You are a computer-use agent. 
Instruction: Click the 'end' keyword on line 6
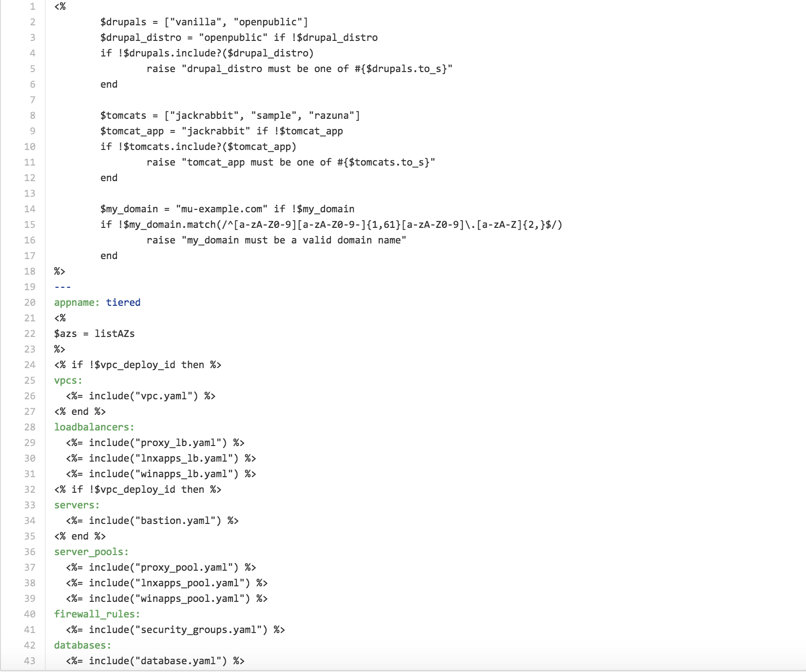[109, 84]
